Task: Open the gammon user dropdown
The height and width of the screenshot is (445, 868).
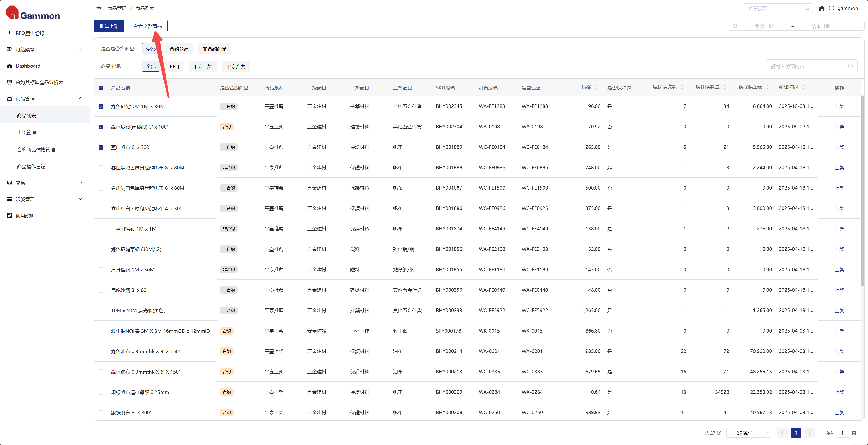Action: click(849, 8)
